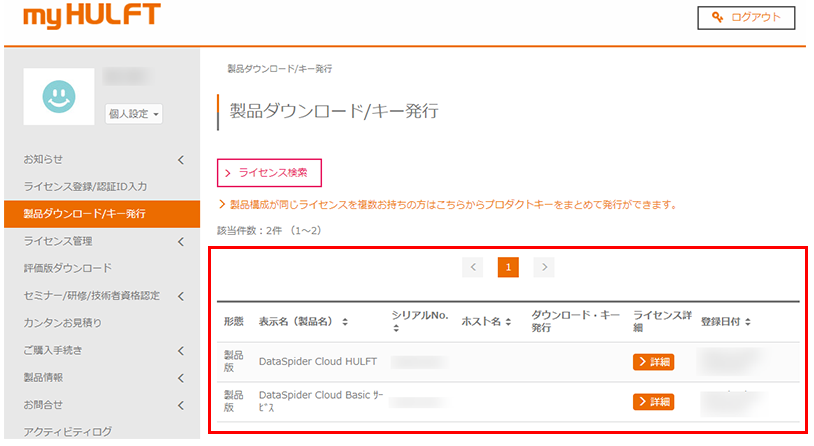Screen dimensions: 814x446
Task: Click the myHULFT logo
Action: [x=91, y=17]
